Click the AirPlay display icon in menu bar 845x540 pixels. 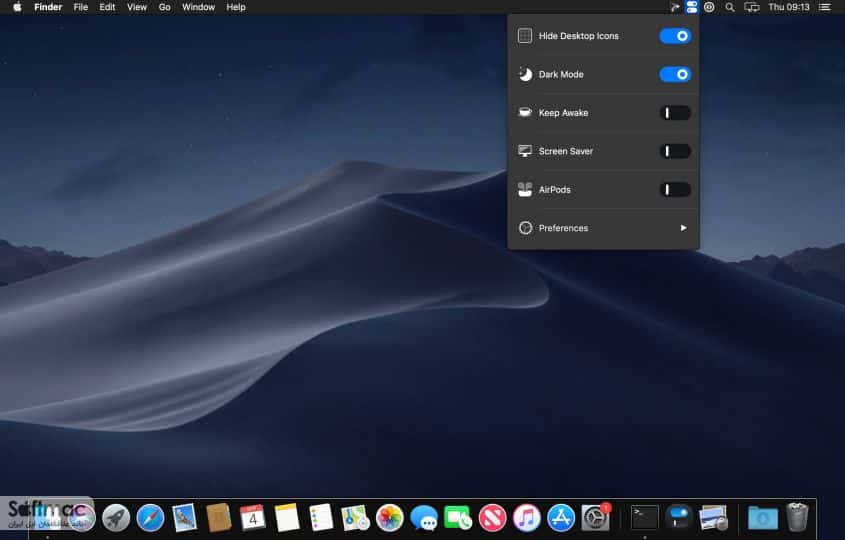[751, 7]
